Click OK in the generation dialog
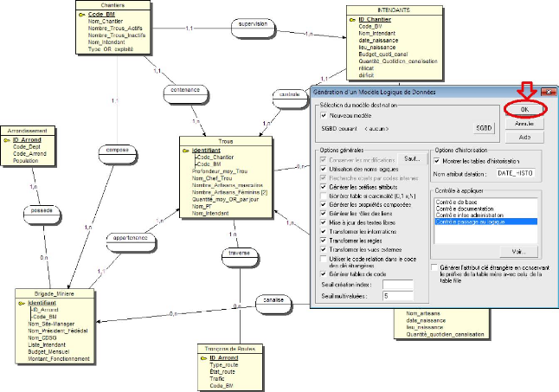 524,109
